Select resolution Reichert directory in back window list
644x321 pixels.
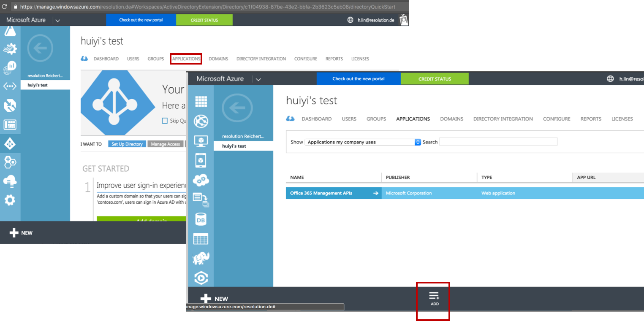(45, 76)
